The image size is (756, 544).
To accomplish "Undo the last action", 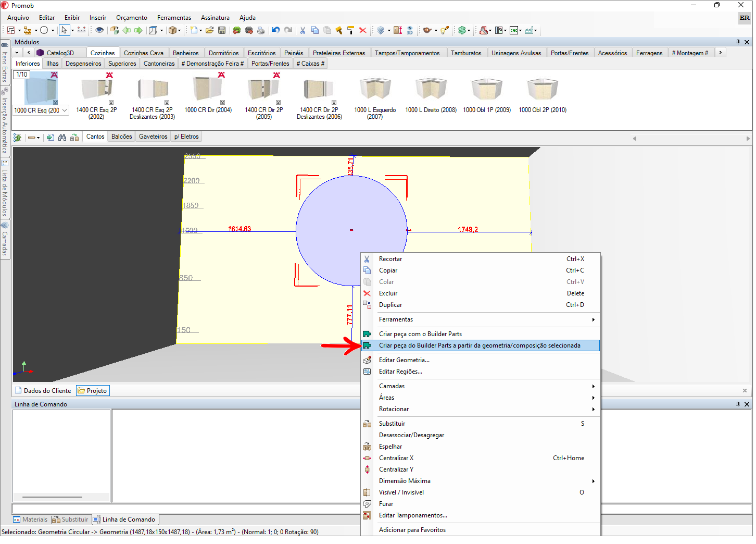I will [276, 30].
